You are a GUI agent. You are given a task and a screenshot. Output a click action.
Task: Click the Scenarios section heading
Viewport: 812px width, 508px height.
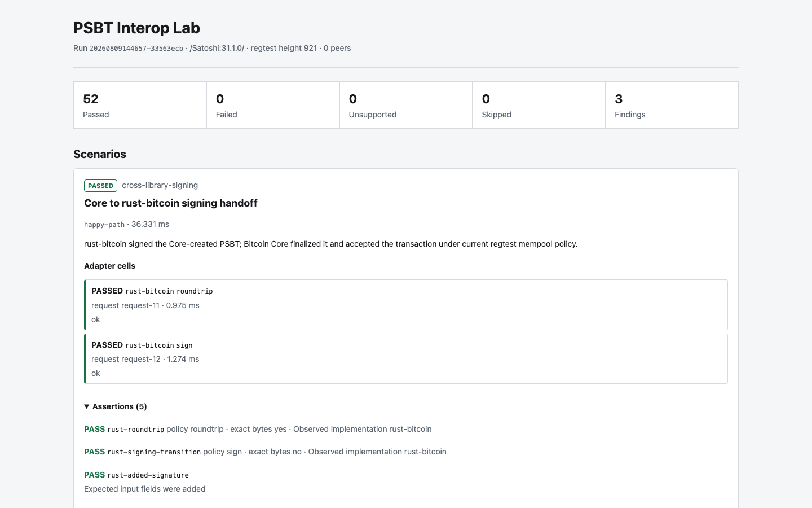coord(100,154)
